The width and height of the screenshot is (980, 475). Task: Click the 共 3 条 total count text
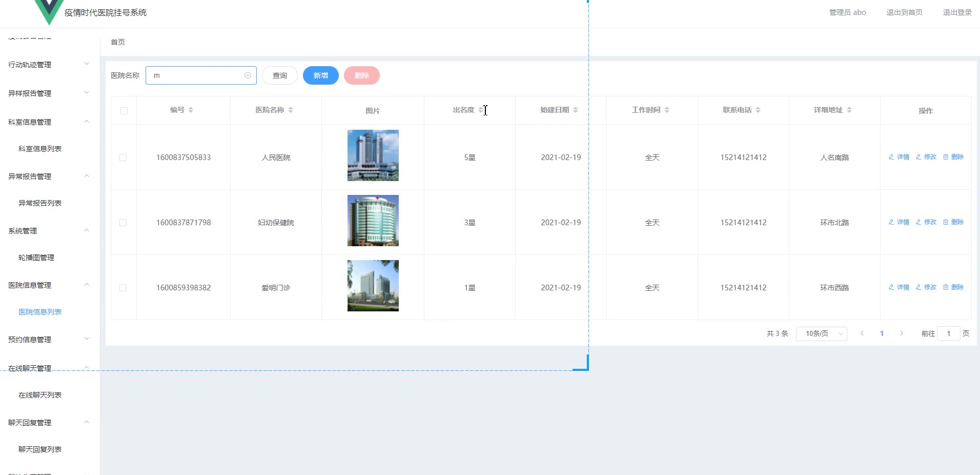pos(777,333)
